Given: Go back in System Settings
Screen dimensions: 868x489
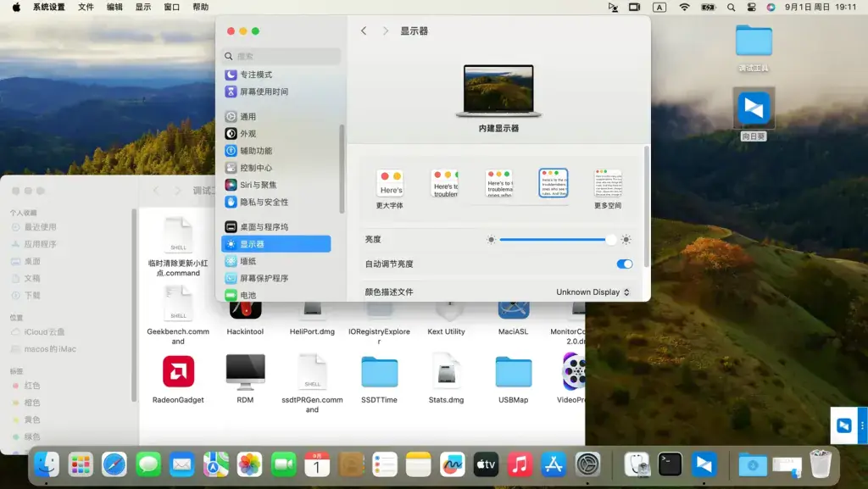Looking at the screenshot, I should pos(364,31).
